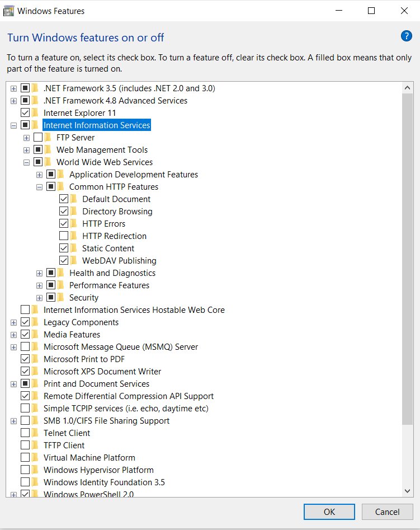Viewport: 420px width, 530px height.
Task: Enable the FTP Server checkbox
Action: [x=38, y=137]
